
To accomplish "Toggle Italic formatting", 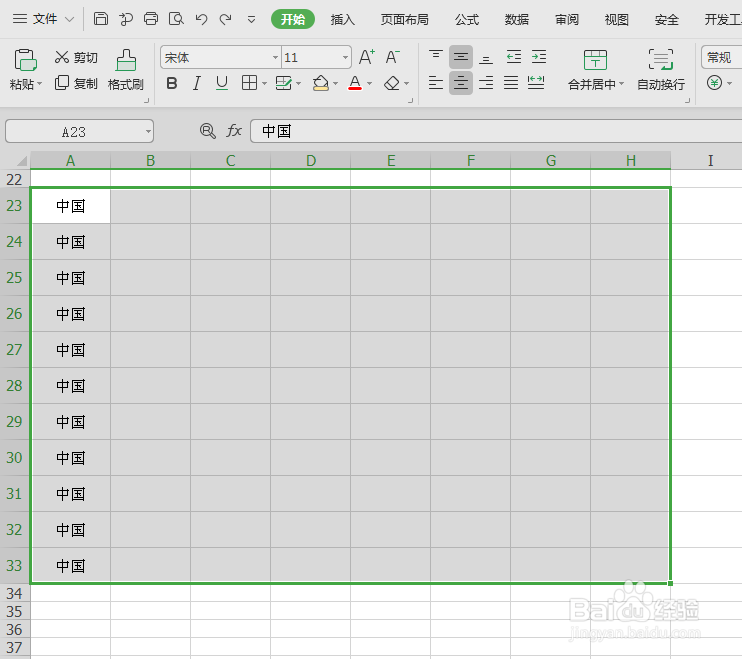I will point(197,83).
